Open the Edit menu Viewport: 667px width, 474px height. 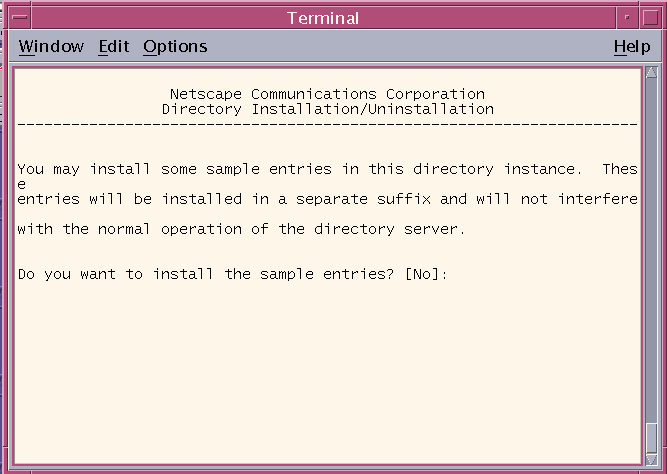coord(114,46)
